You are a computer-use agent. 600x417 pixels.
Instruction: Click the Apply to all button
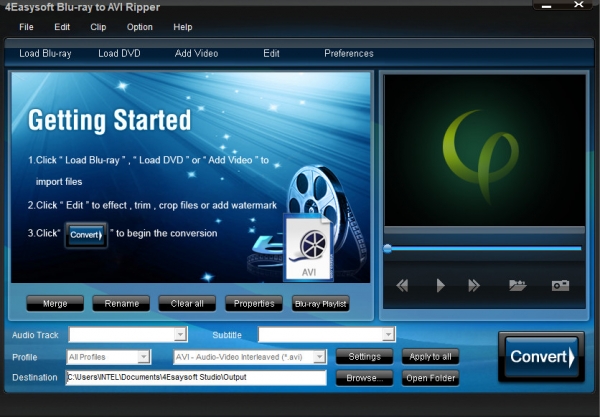[x=430, y=357]
